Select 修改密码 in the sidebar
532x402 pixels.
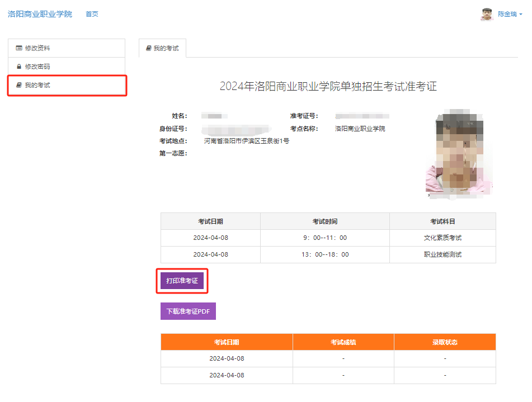(37, 67)
